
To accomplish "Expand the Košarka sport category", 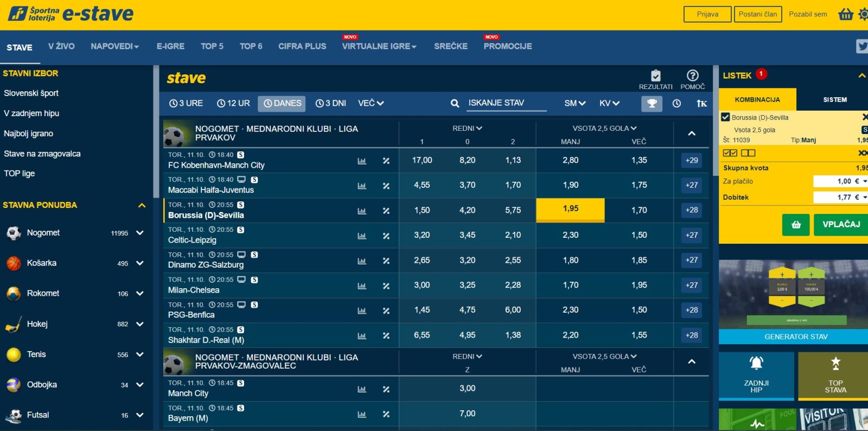I will (140, 263).
